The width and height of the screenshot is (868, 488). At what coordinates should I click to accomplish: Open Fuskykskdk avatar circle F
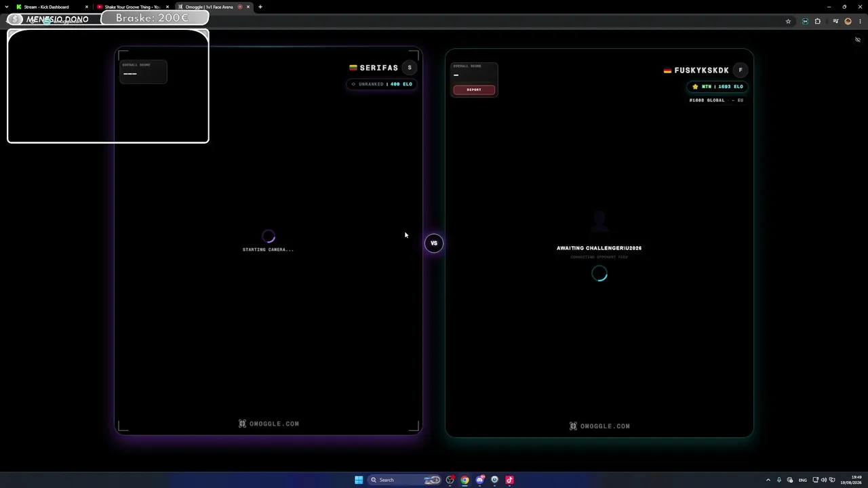(741, 70)
